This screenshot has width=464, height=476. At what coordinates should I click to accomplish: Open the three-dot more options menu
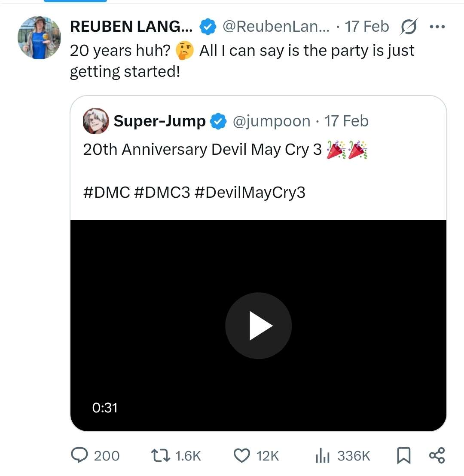[437, 27]
